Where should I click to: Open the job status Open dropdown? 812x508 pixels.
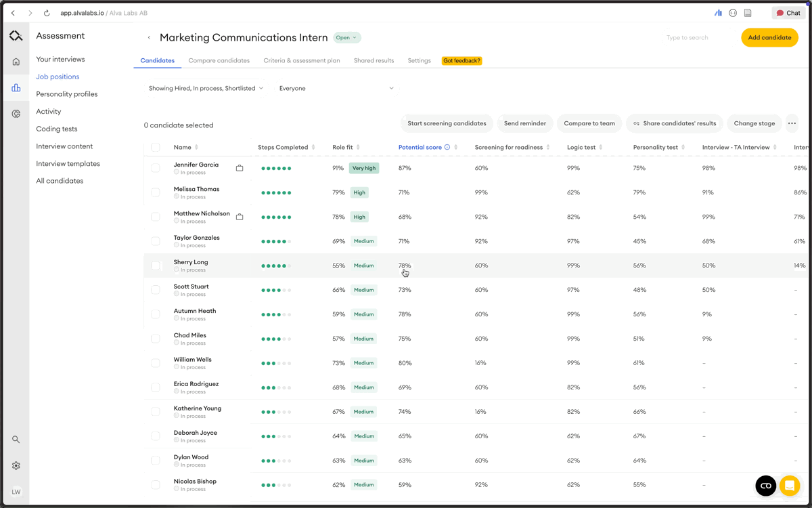347,38
